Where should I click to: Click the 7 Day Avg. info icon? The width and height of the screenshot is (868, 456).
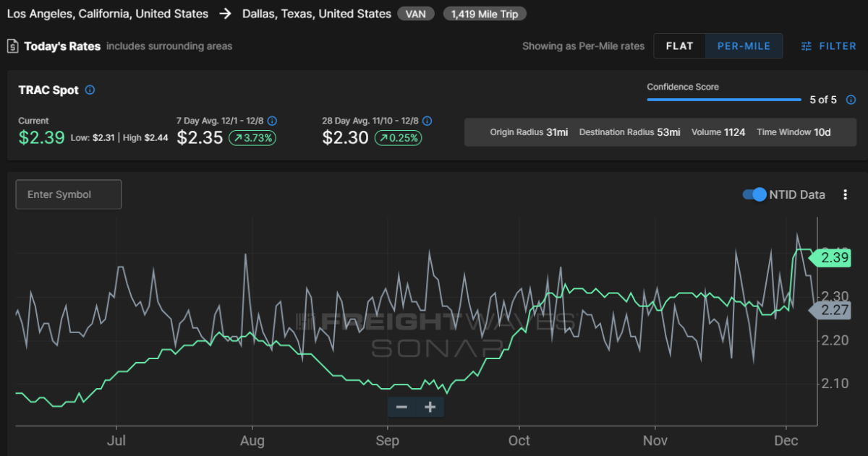pyautogui.click(x=272, y=121)
